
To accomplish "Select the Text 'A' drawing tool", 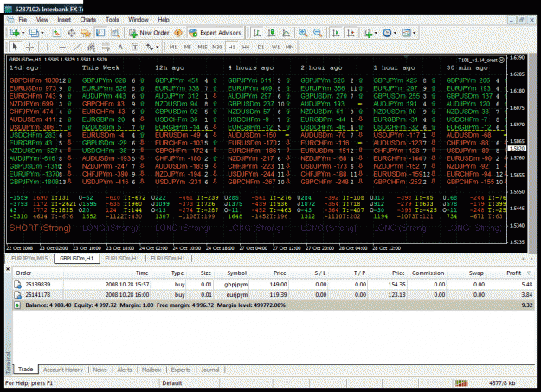I will [x=120, y=47].
